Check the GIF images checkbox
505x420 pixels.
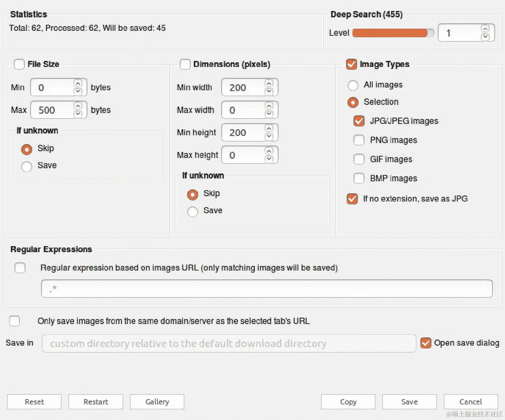pos(359,159)
